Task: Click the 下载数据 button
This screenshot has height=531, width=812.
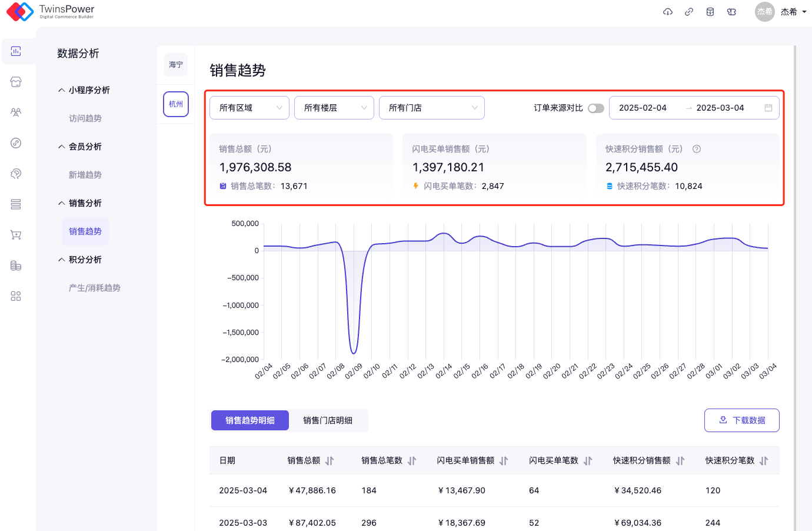Action: [x=741, y=420]
